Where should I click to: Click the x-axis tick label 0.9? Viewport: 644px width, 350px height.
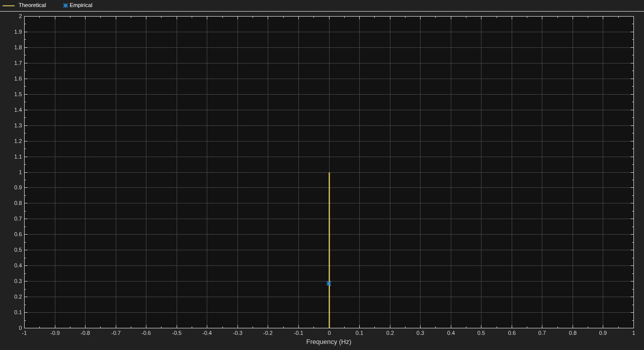click(x=603, y=333)
